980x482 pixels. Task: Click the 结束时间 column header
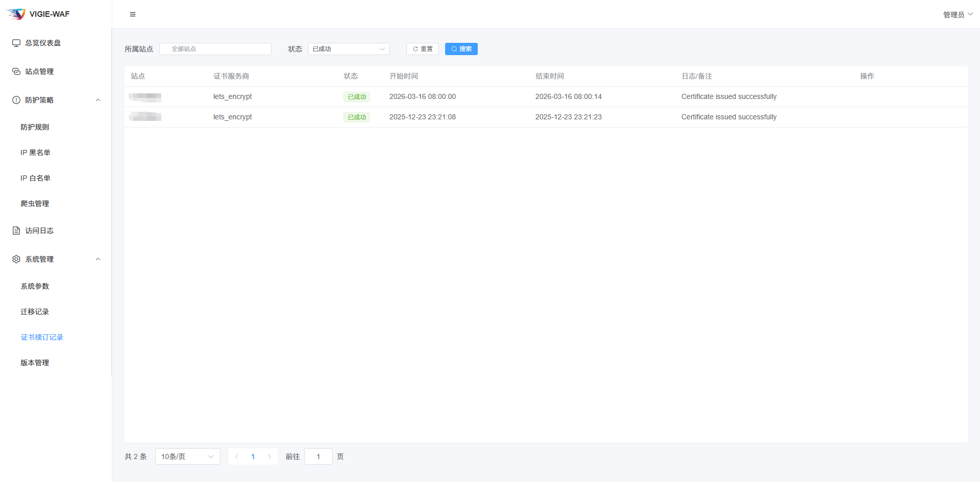550,76
